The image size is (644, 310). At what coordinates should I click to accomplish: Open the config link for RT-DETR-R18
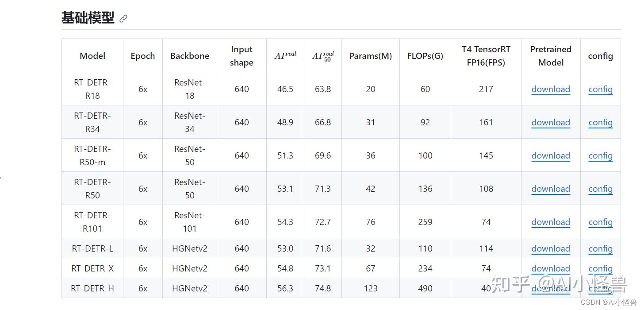[x=600, y=89]
